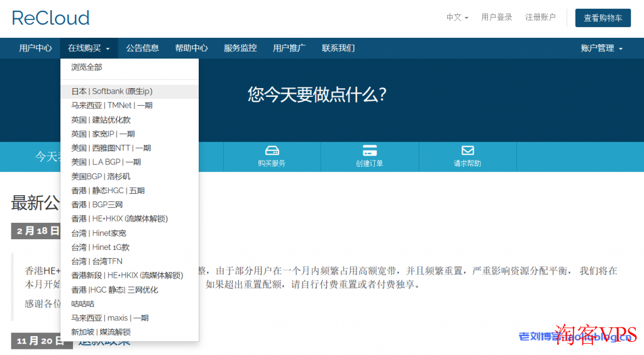
Task: Open 帮助中心 nav item
Action: point(191,48)
